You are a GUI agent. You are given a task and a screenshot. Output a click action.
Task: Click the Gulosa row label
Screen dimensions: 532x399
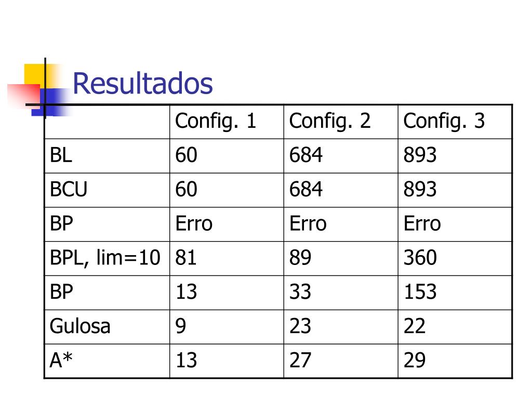click(x=79, y=326)
